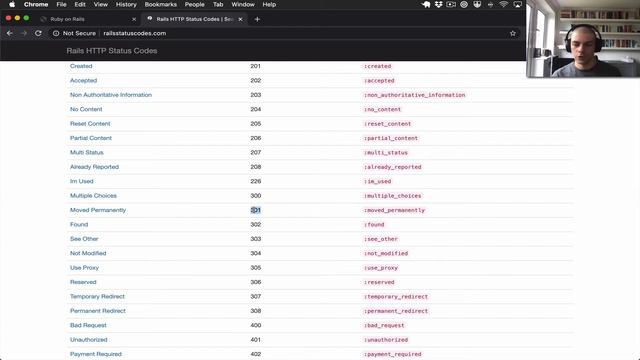
Task: Open the Use Proxy link
Action: (x=84, y=268)
